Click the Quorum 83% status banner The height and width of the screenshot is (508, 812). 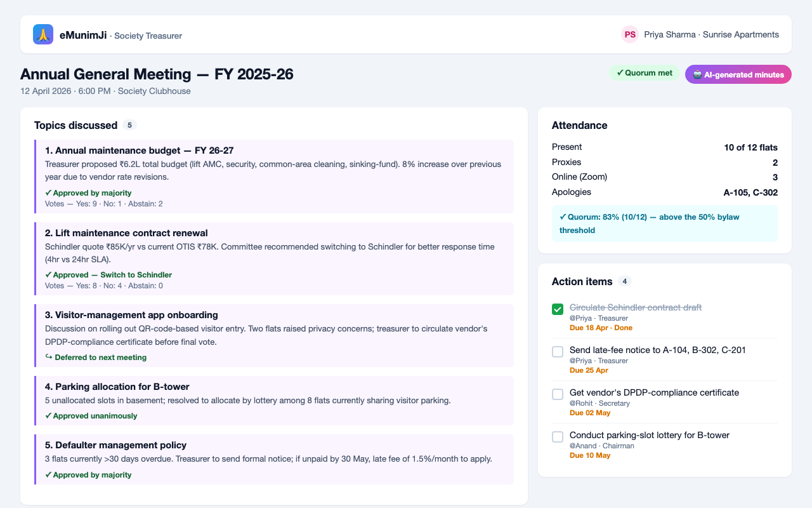click(x=665, y=224)
